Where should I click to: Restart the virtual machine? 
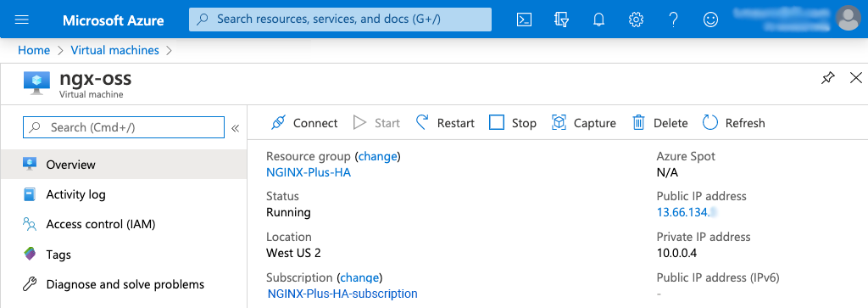(445, 123)
